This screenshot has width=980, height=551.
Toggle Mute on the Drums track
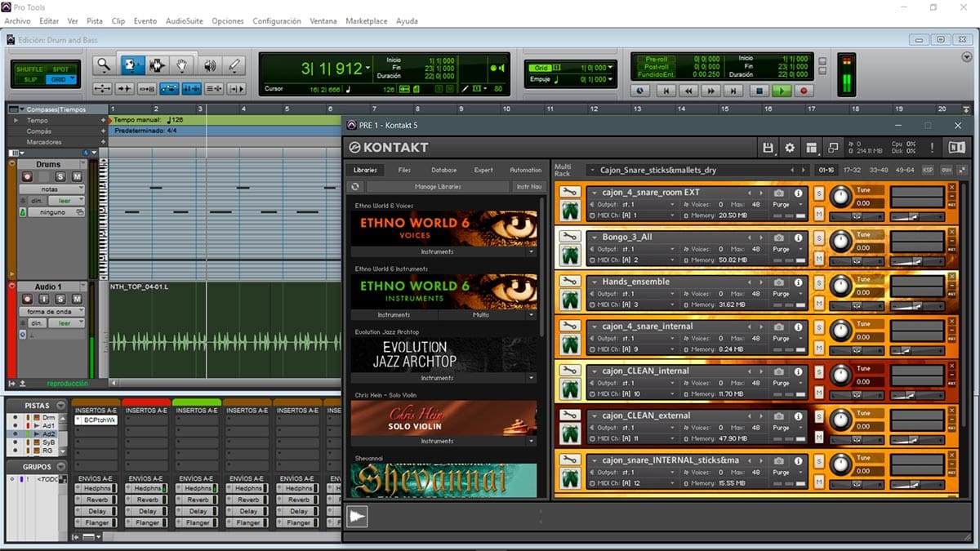(x=77, y=176)
